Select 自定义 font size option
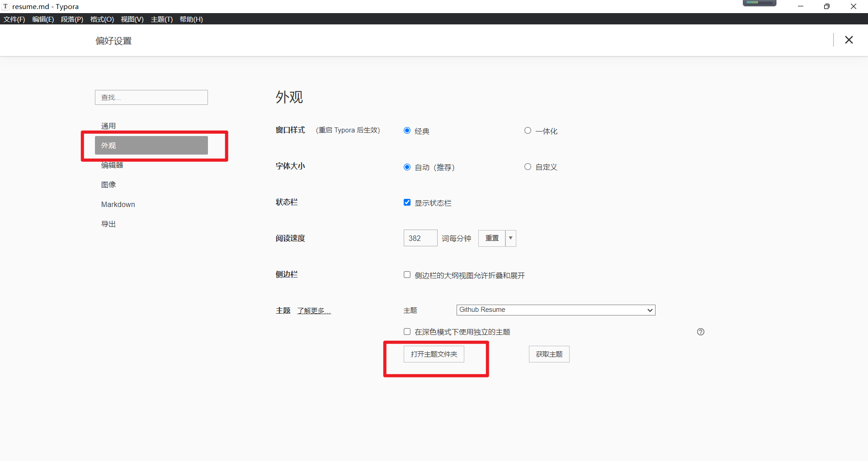The width and height of the screenshot is (868, 461). [x=528, y=167]
